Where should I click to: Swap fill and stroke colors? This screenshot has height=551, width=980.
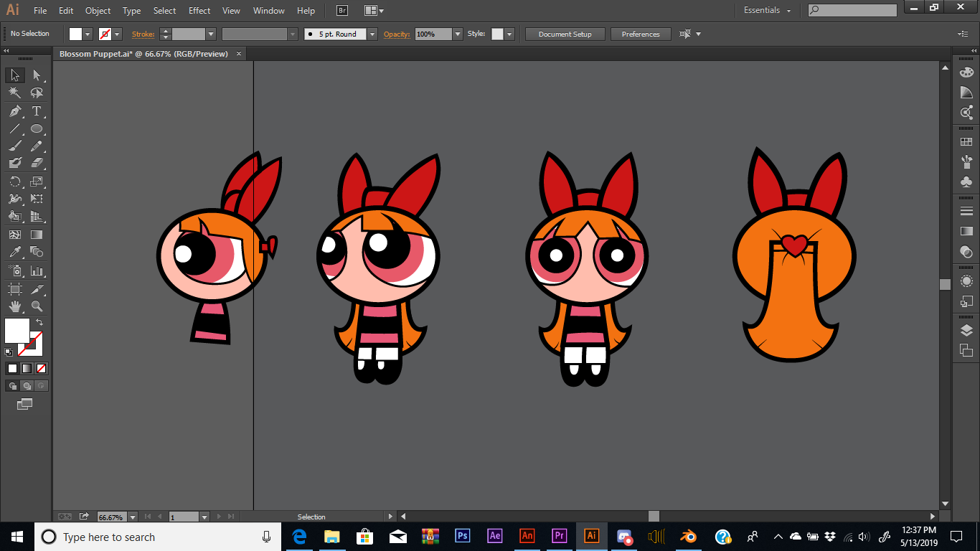39,322
